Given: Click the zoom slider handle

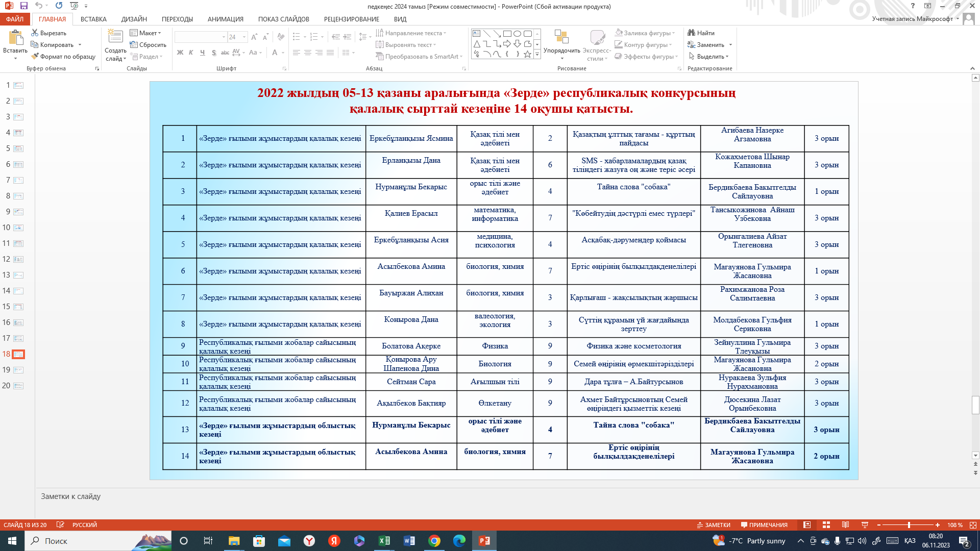Looking at the screenshot, I should 909,525.
